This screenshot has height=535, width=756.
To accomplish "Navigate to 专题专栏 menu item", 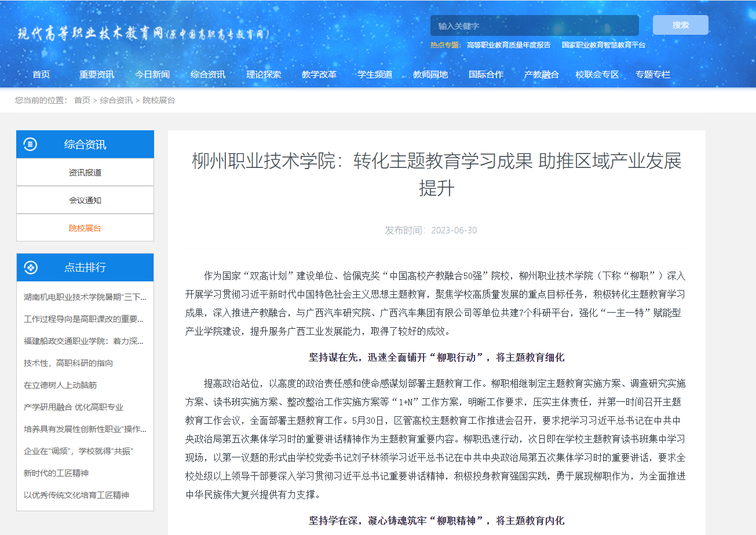I will [653, 74].
